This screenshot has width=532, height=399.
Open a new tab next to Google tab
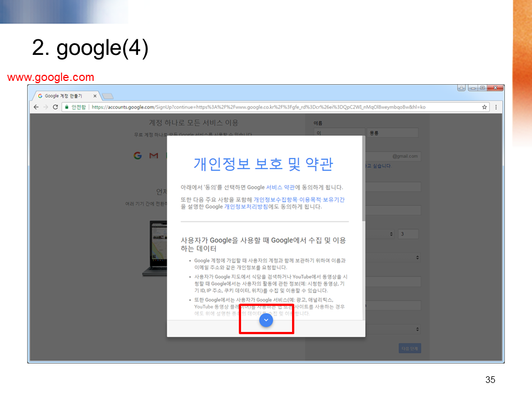click(108, 96)
